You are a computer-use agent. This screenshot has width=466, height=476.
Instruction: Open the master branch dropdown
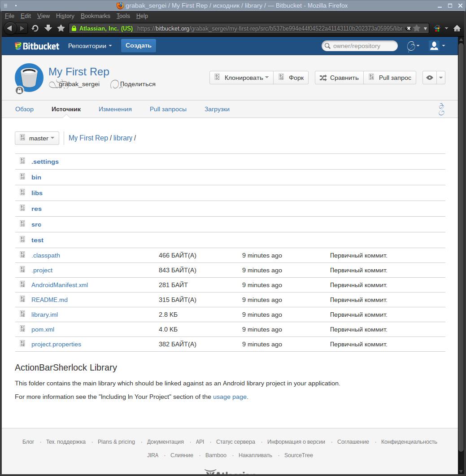click(37, 138)
